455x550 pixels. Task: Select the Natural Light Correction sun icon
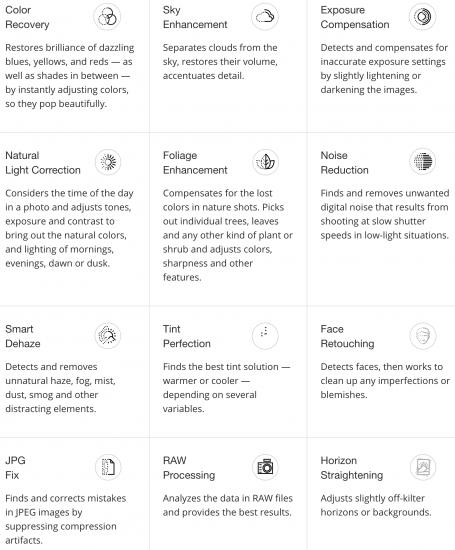[108, 162]
